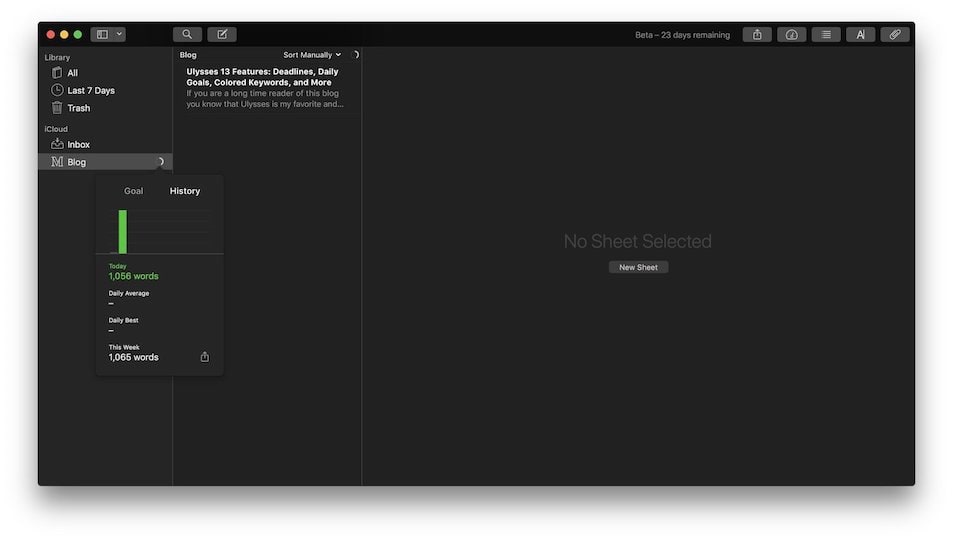Toggle the sidebar view layout button
This screenshot has height=540, width=953.
[102, 34]
